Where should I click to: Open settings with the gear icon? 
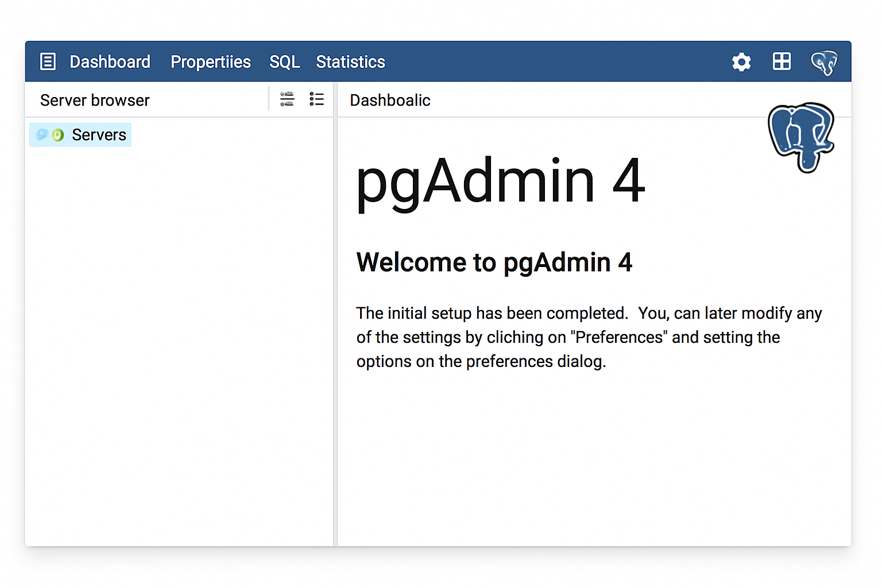pos(741,62)
